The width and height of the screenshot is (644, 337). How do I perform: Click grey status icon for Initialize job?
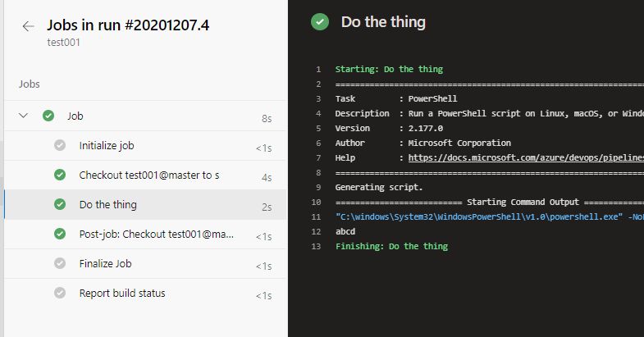click(x=60, y=146)
